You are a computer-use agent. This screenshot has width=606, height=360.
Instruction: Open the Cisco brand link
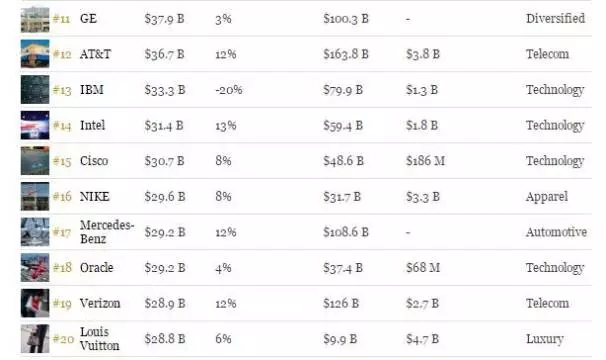[x=94, y=161]
